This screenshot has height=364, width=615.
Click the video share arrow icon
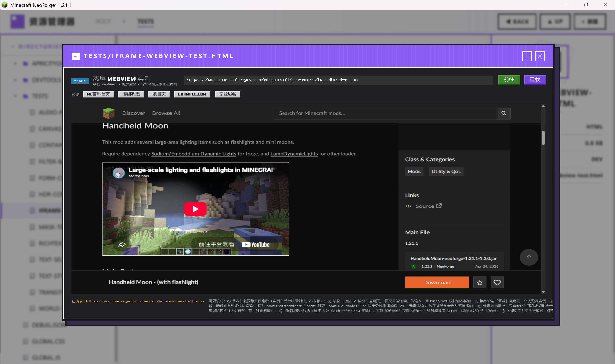122,244
